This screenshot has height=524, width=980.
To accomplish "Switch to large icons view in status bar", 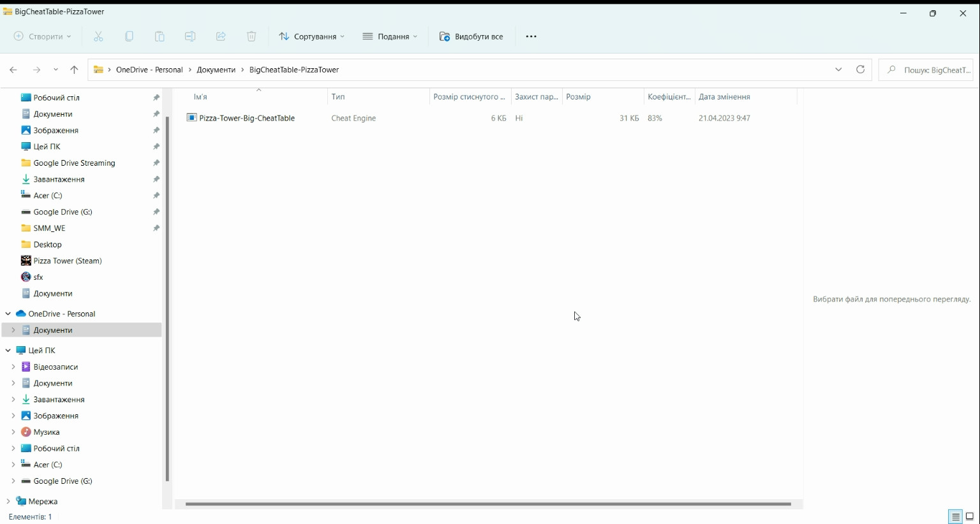I will [x=970, y=517].
